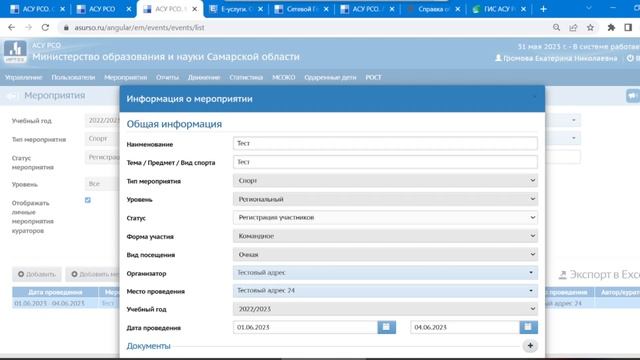Image resolution: width=640 pixels, height=360 pixels.
Task: Click end date field 04.06.2023
Action: tap(465, 327)
